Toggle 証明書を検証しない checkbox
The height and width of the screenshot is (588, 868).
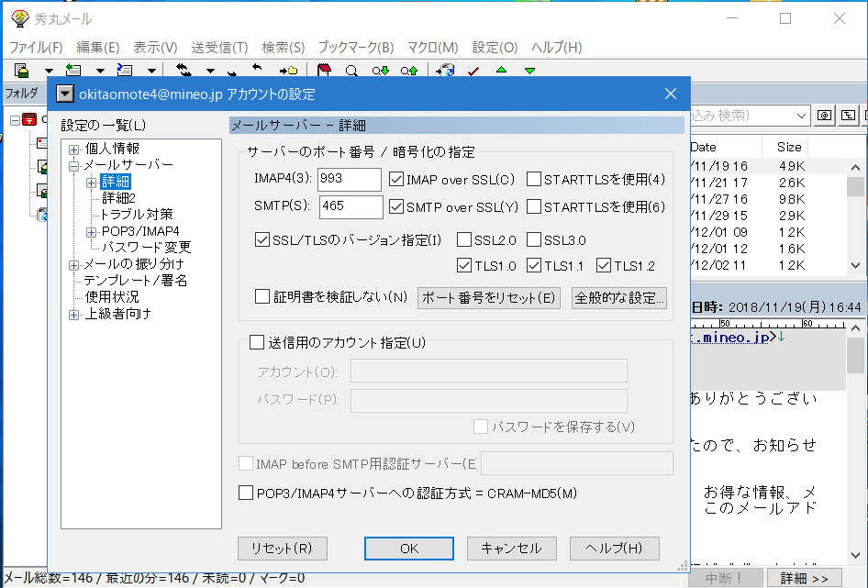(x=262, y=296)
